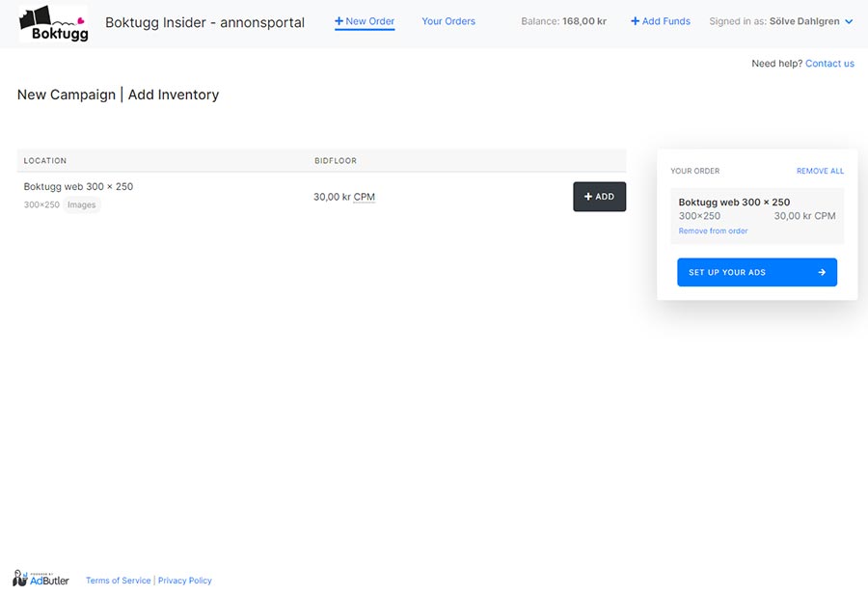Open Privacy Policy link

185,581
